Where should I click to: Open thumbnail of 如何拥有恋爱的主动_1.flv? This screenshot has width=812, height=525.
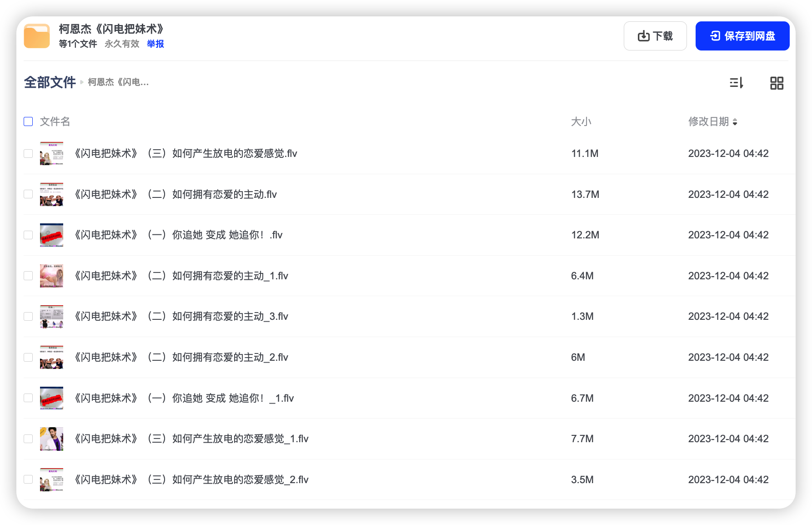click(x=51, y=276)
